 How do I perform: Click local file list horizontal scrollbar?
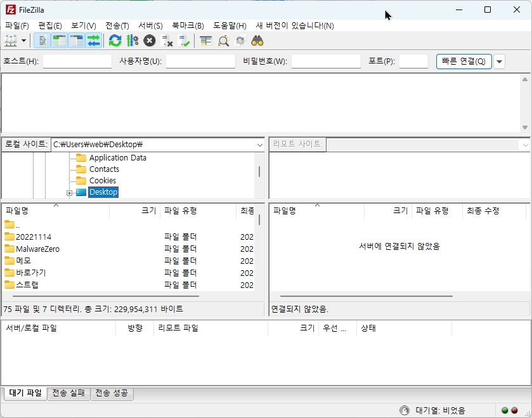[106, 296]
